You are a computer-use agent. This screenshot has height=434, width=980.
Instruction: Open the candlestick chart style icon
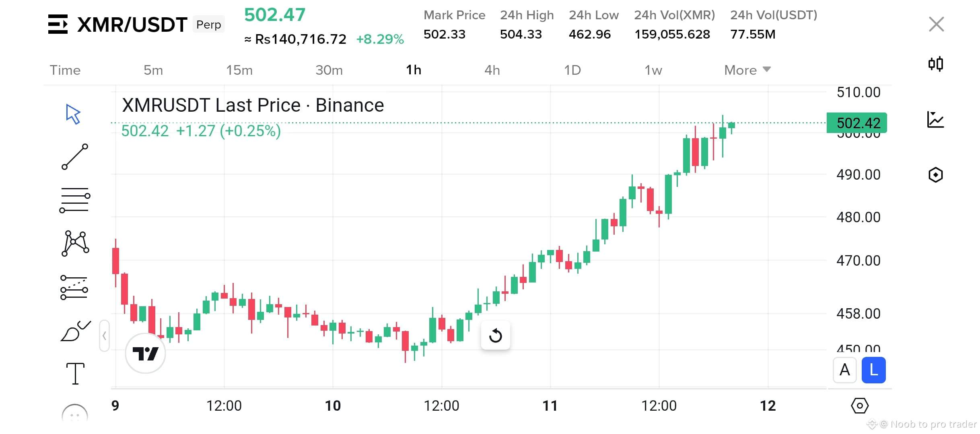click(935, 64)
